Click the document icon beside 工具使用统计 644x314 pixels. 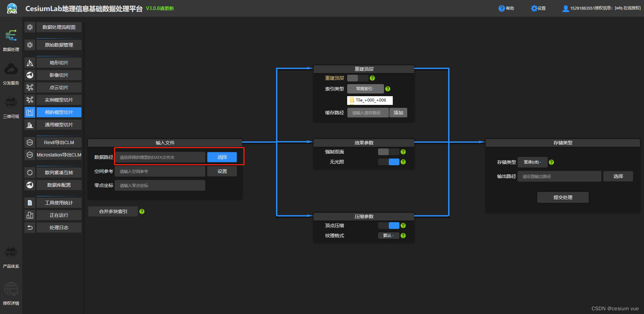point(30,203)
